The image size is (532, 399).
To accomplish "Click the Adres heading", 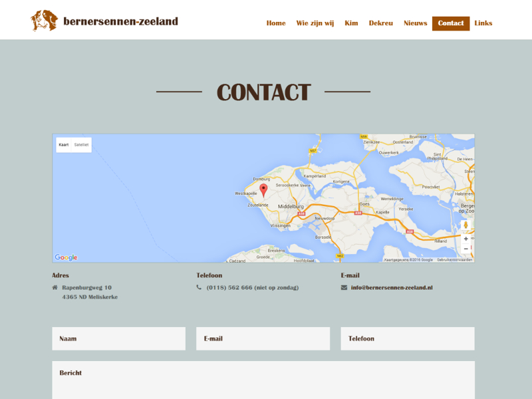I will [x=61, y=275].
